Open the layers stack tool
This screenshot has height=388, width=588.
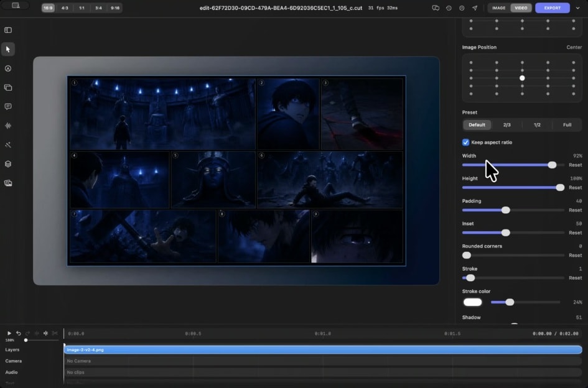click(8, 164)
